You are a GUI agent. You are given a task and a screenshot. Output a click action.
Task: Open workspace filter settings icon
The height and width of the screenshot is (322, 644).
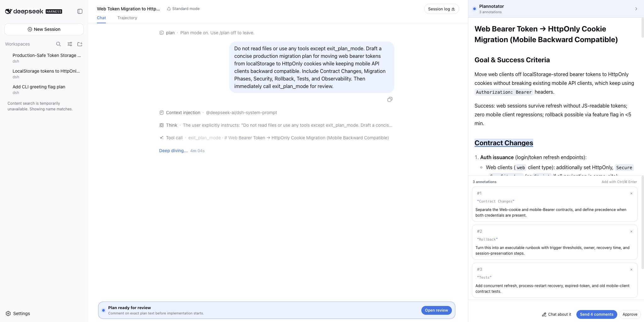pyautogui.click(x=70, y=44)
